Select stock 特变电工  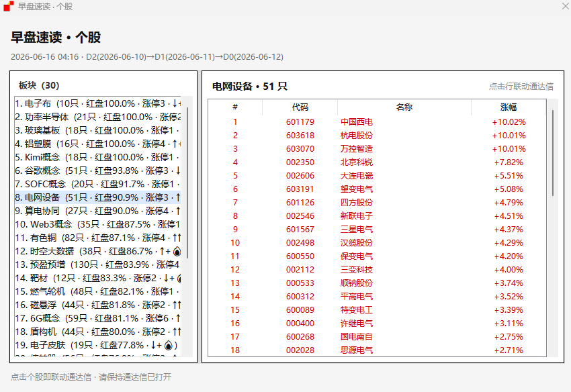(357, 310)
